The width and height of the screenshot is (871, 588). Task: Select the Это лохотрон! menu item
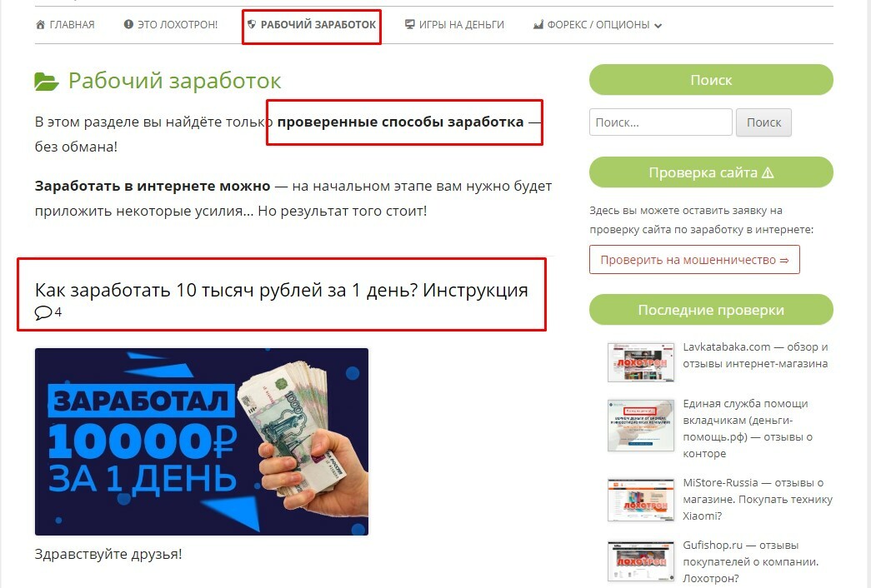[x=171, y=24]
